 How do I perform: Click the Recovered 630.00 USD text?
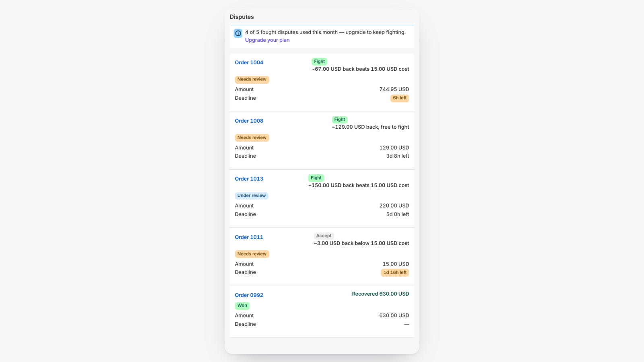pyautogui.click(x=380, y=294)
